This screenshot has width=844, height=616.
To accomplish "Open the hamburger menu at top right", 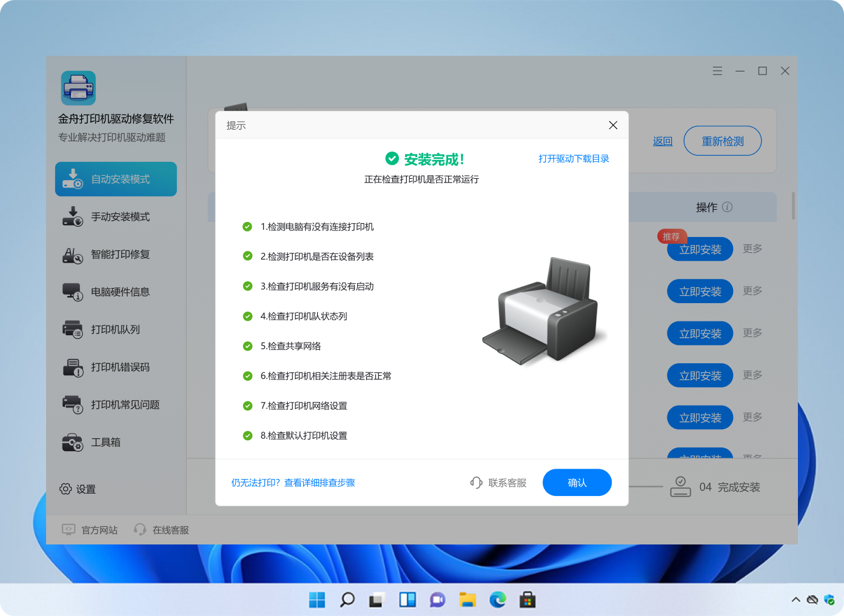I will click(x=717, y=70).
